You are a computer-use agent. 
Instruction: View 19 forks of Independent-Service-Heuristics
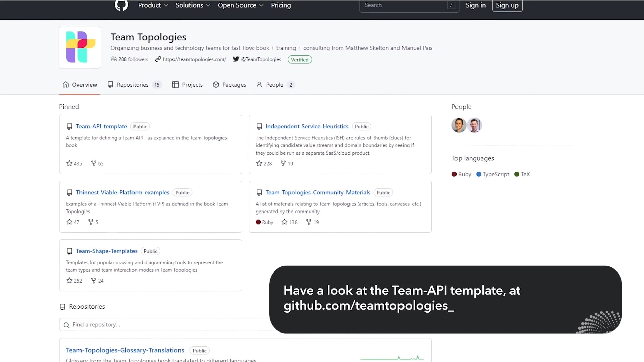(x=287, y=163)
